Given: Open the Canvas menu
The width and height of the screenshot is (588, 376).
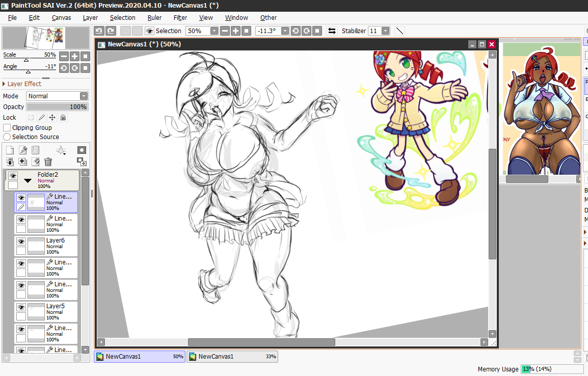Looking at the screenshot, I should [61, 18].
